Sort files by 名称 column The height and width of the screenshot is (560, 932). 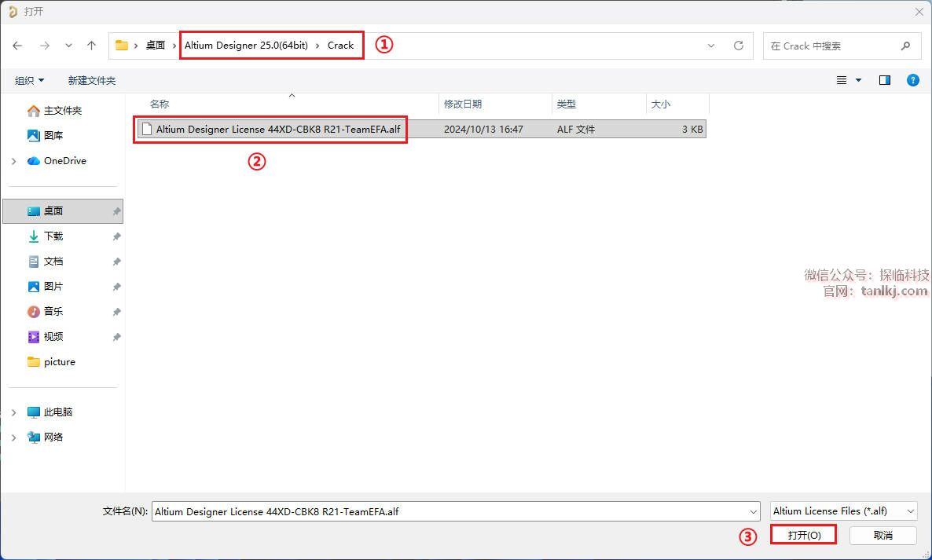pyautogui.click(x=160, y=104)
